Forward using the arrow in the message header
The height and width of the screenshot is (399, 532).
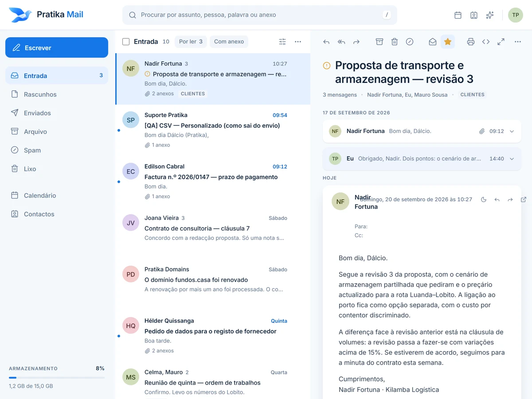click(510, 199)
